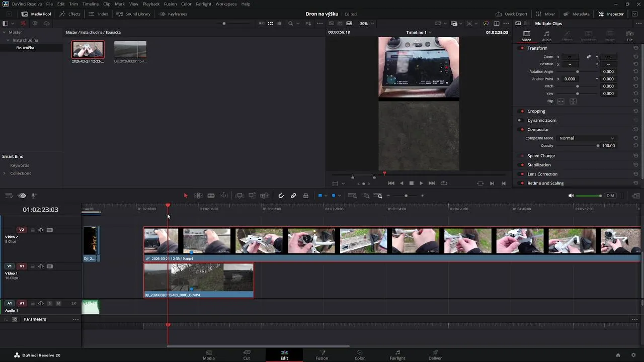Open the Effects panel
Screen dimensions: 644x362
pyautogui.click(x=70, y=14)
